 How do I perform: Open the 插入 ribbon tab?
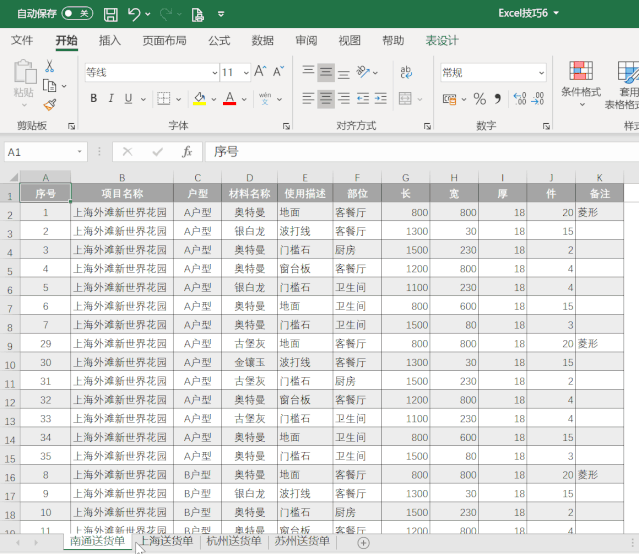click(x=110, y=41)
